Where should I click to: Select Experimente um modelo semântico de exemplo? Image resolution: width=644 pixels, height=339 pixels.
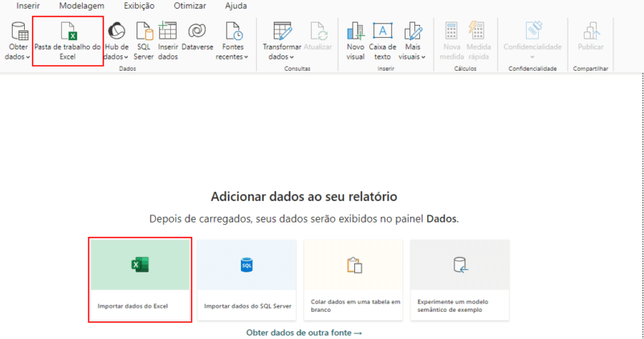pyautogui.click(x=453, y=306)
